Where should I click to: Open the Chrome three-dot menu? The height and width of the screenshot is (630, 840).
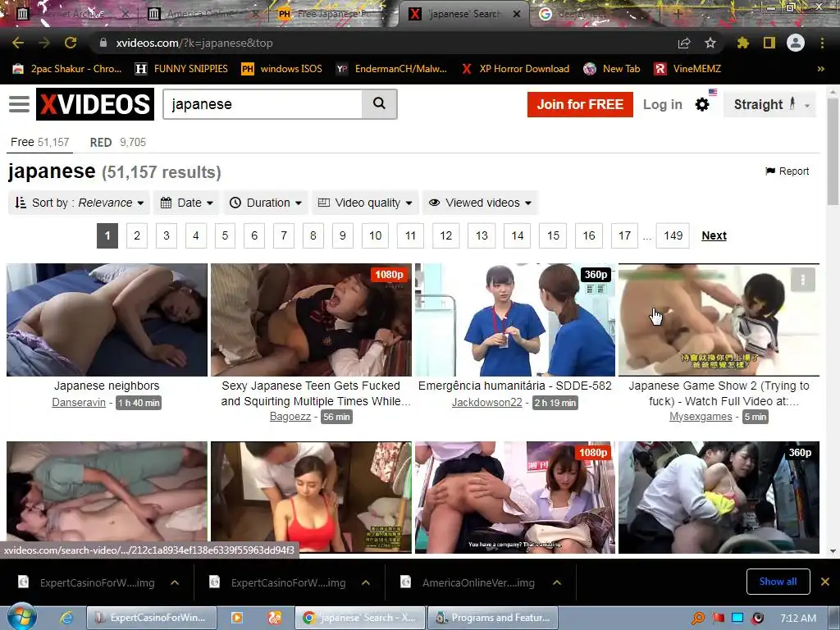tap(822, 43)
